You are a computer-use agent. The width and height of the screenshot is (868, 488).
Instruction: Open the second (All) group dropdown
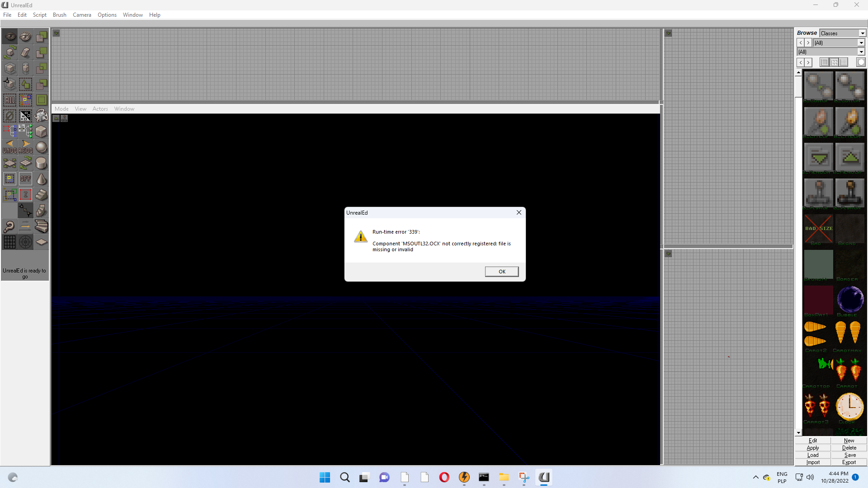click(x=831, y=52)
